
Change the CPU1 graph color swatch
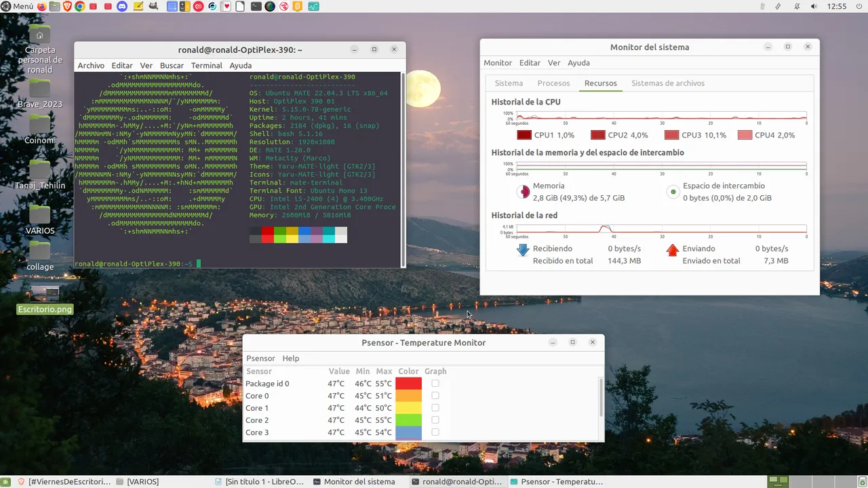pos(525,135)
